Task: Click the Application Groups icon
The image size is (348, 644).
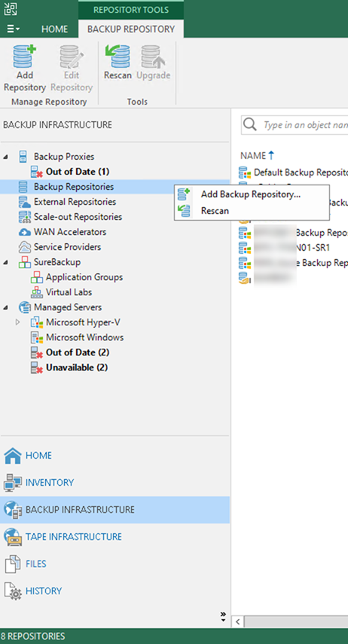Action: pos(37,277)
